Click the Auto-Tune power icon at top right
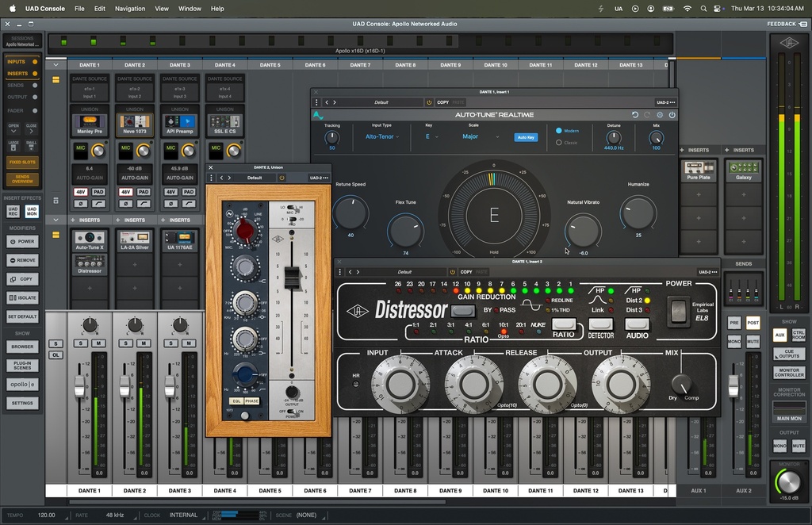The image size is (812, 525). (672, 115)
